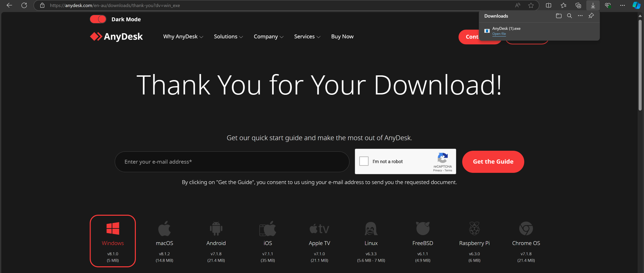Viewport: 644px width, 273px height.
Task: Refresh the current page
Action: pyautogui.click(x=24, y=5)
